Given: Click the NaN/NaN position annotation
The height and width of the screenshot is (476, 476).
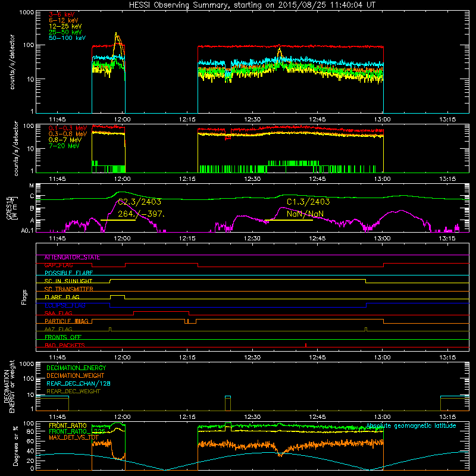Looking at the screenshot, I should pyautogui.click(x=305, y=214).
